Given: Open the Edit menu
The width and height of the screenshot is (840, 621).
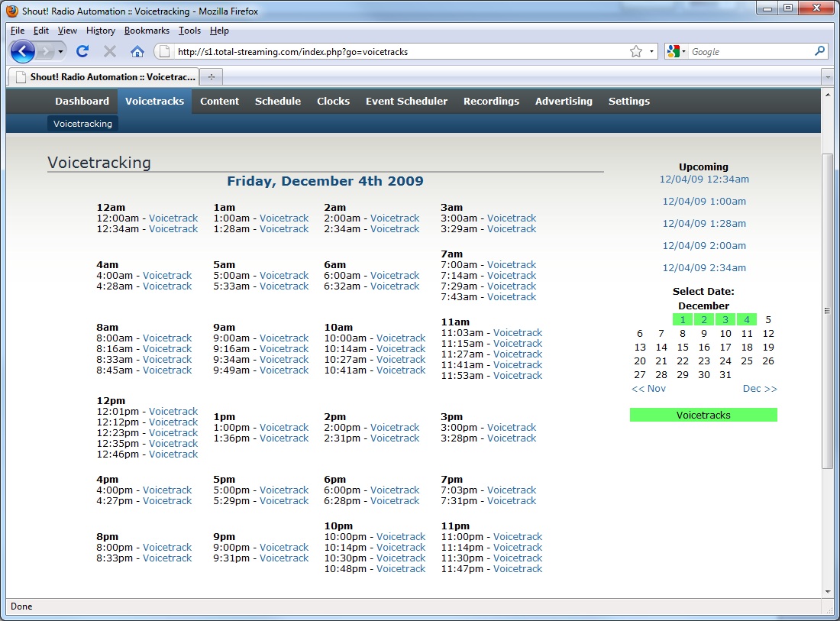Looking at the screenshot, I should click(40, 31).
